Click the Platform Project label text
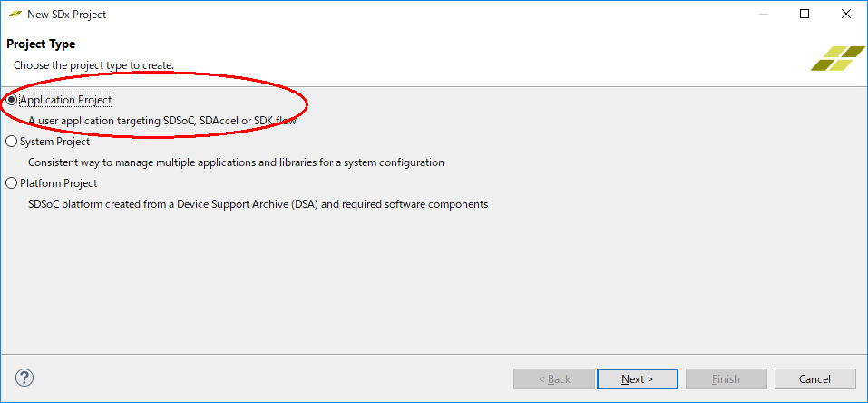The height and width of the screenshot is (403, 868). 58,183
